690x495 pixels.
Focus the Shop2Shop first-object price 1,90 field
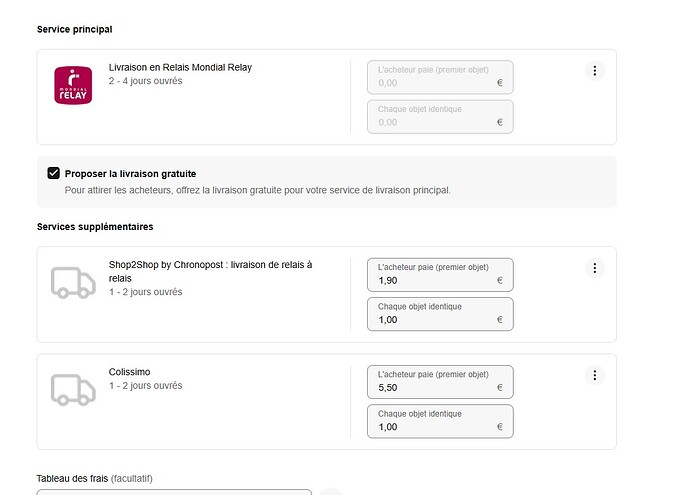click(440, 275)
